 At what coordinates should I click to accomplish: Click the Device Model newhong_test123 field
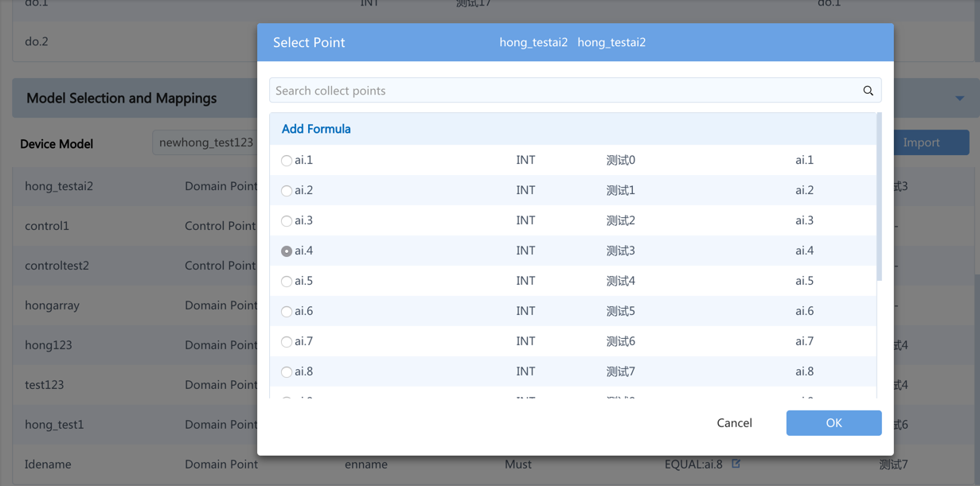(x=205, y=142)
